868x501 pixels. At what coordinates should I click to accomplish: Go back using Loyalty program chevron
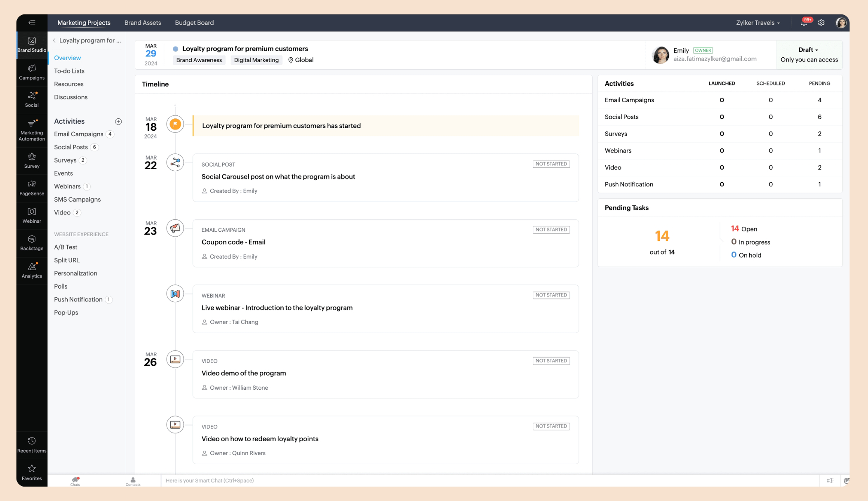click(x=54, y=40)
